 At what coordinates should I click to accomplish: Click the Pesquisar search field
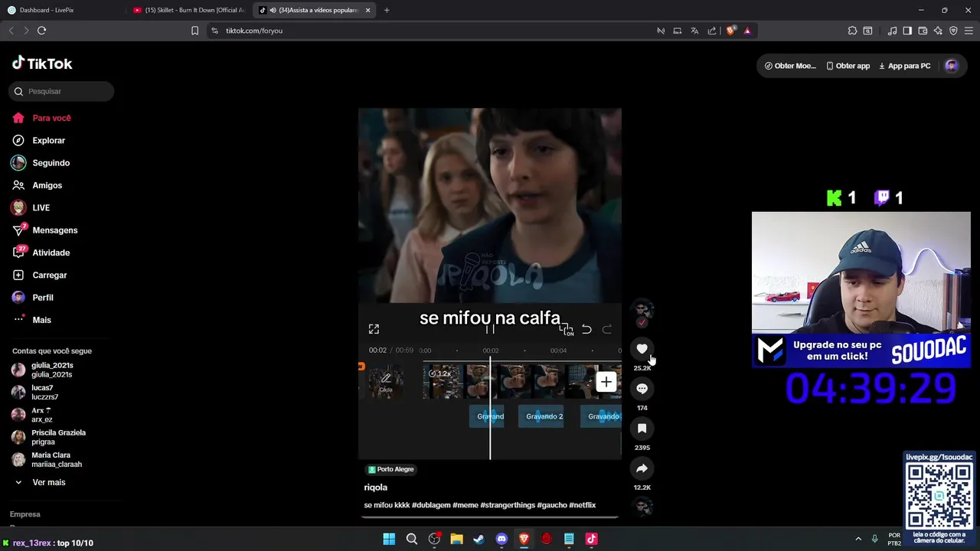[61, 91]
